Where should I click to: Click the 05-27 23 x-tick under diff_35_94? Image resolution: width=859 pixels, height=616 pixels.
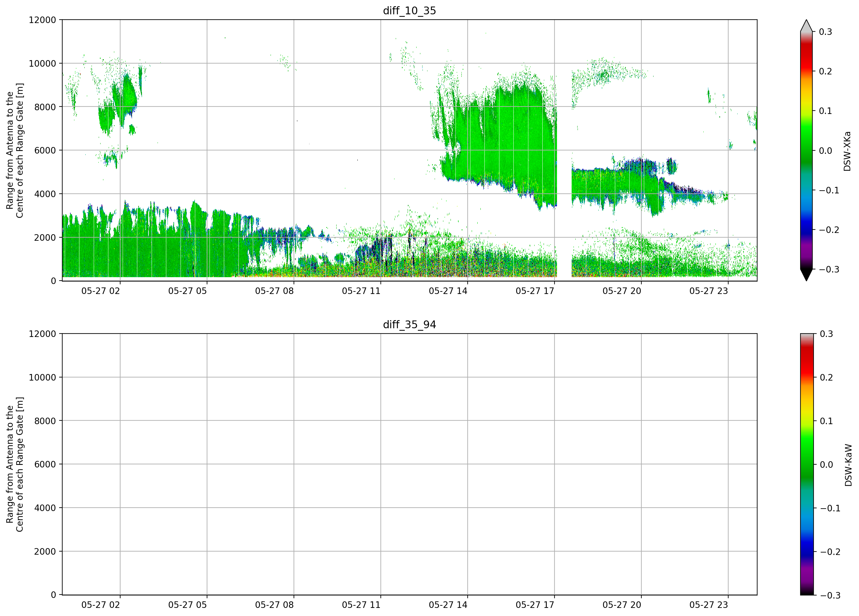point(709,605)
